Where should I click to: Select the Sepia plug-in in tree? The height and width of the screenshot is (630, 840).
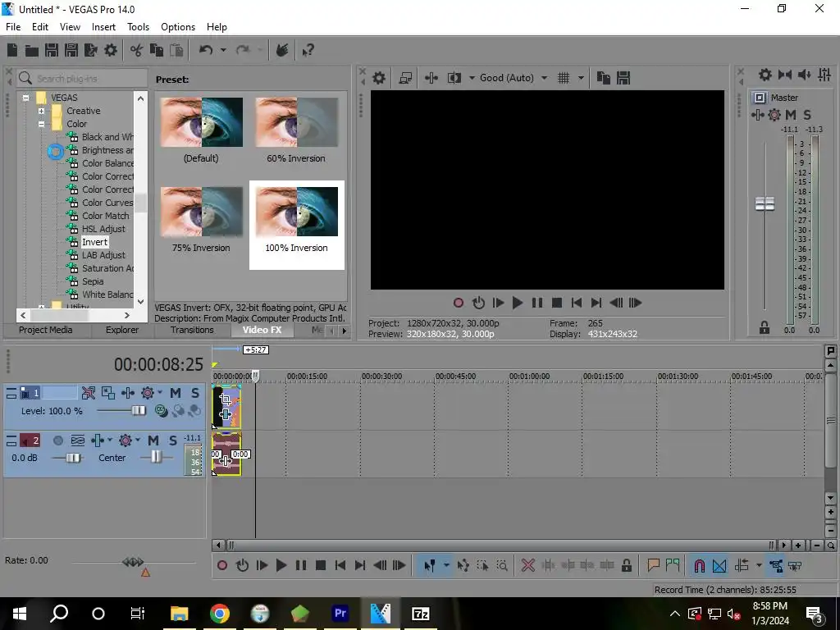[92, 281]
